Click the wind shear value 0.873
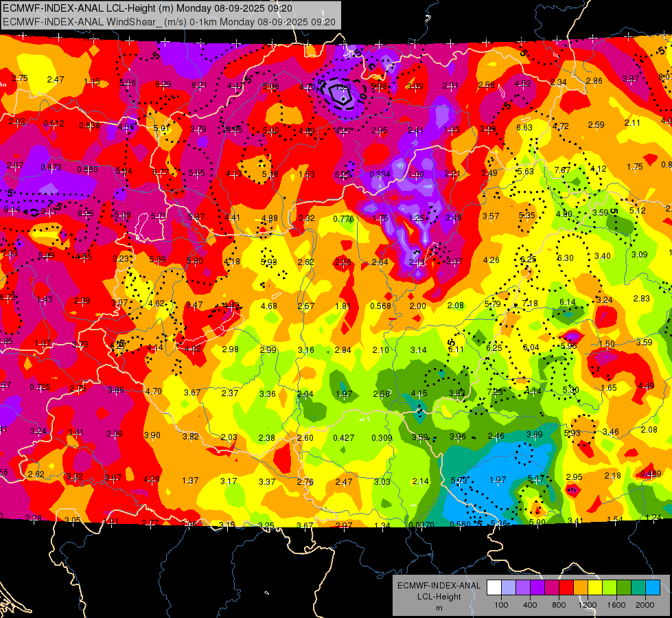The height and width of the screenshot is (618, 672). click(51, 168)
